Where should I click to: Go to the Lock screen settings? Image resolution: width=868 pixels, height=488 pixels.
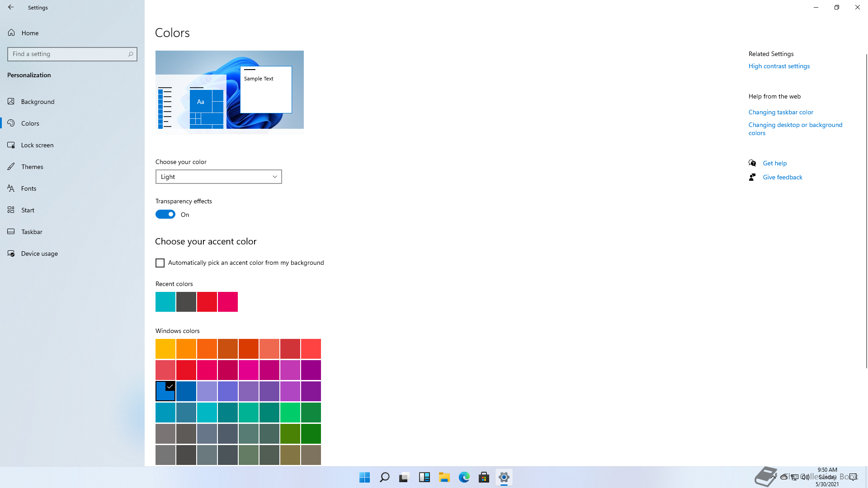72,145
